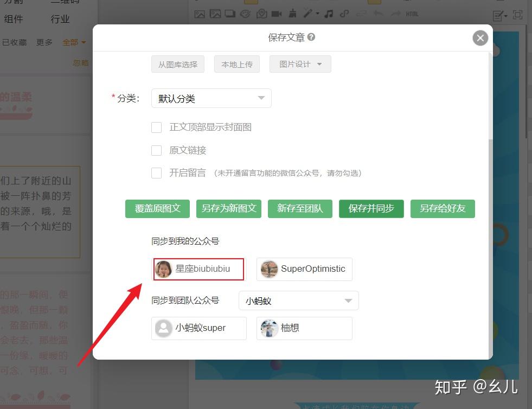Click the map location toolbar icon

pos(261,14)
